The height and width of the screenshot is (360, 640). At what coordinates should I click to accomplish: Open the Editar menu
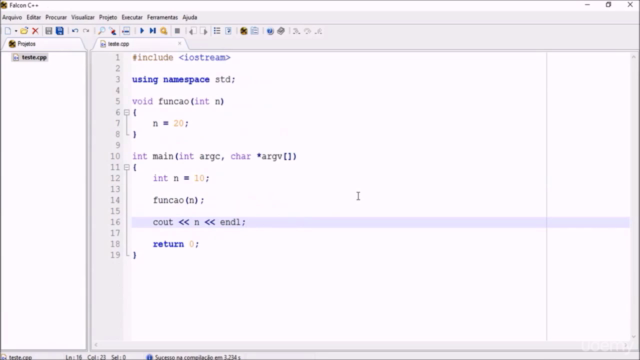[x=33, y=18]
